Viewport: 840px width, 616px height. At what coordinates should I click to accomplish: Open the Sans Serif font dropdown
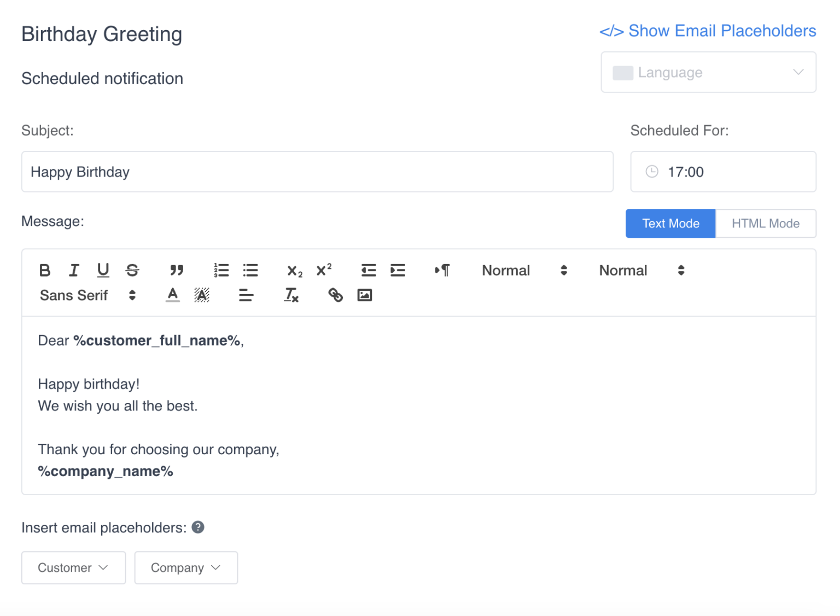coord(87,295)
